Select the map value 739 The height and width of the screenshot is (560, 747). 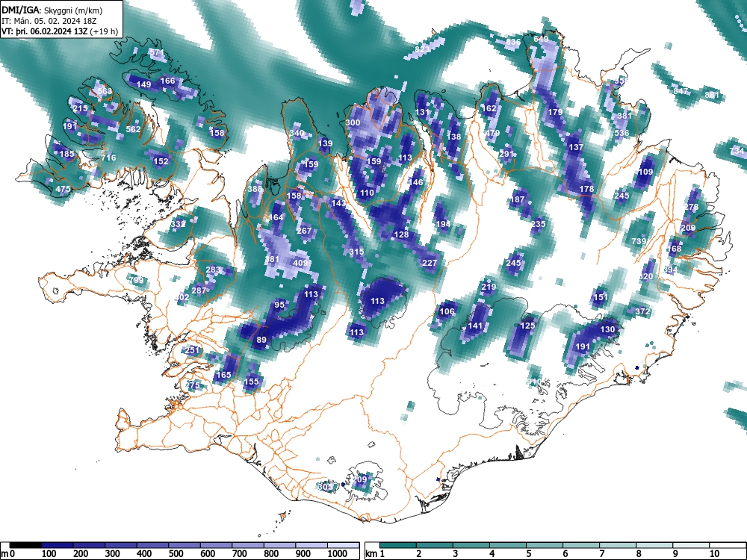639,241
